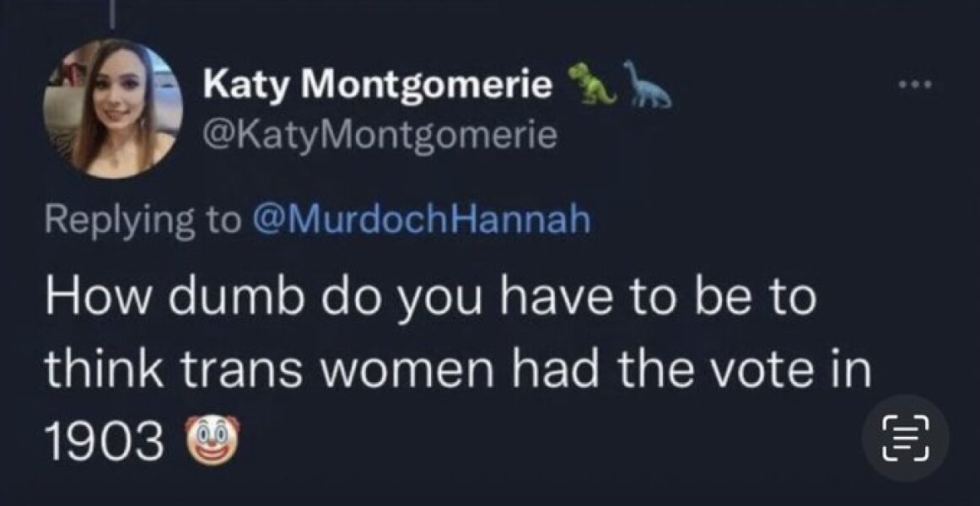The height and width of the screenshot is (506, 980).
Task: Click the blue sauropod dinosaur emoji
Action: pyautogui.click(x=646, y=85)
